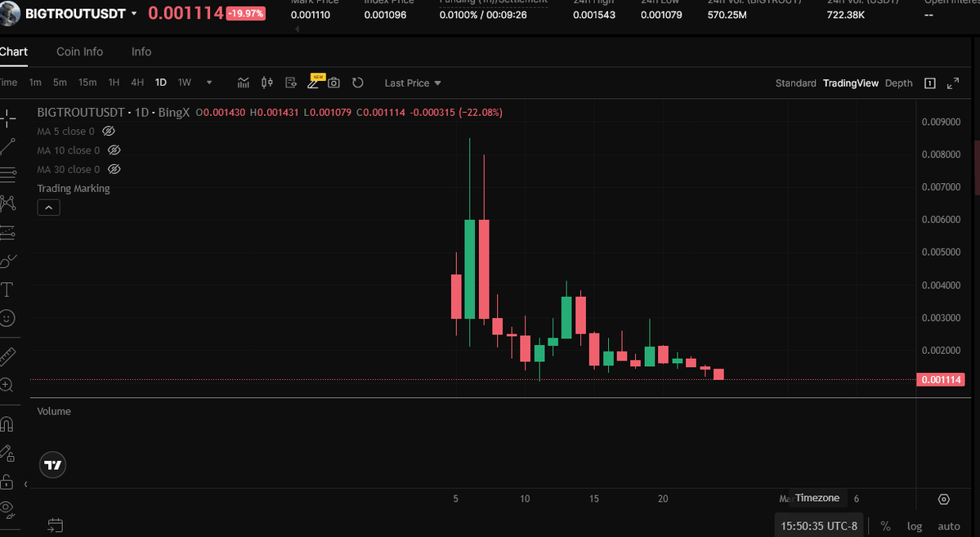Switch to the Depth chart view
980x537 pixels.
point(899,83)
